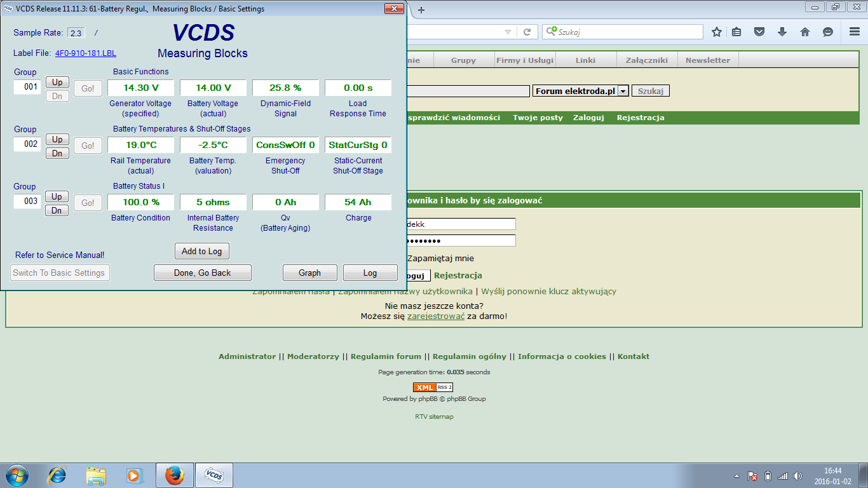
Task: Open the Kontakt footer link
Action: 634,356
